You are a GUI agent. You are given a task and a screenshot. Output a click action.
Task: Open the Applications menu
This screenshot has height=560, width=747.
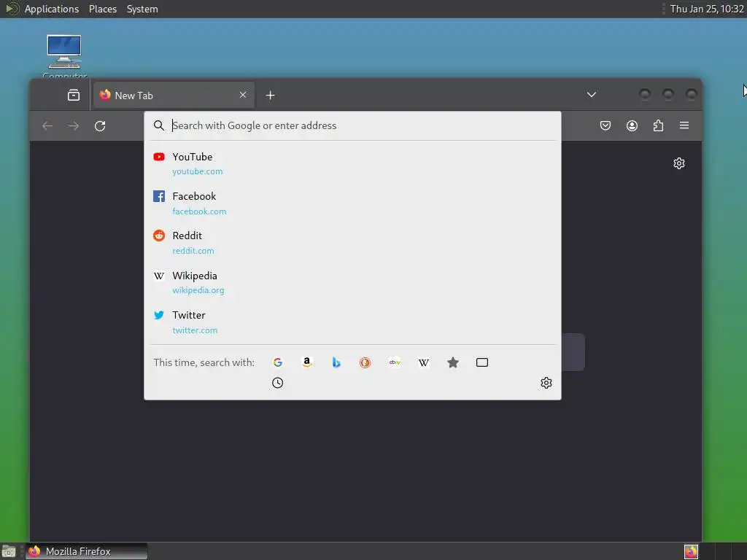(x=52, y=9)
